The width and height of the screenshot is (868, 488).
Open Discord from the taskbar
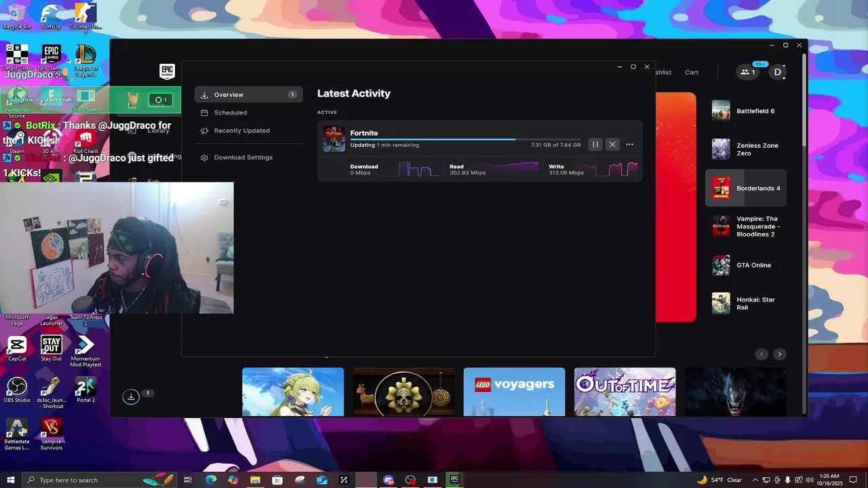coord(388,480)
